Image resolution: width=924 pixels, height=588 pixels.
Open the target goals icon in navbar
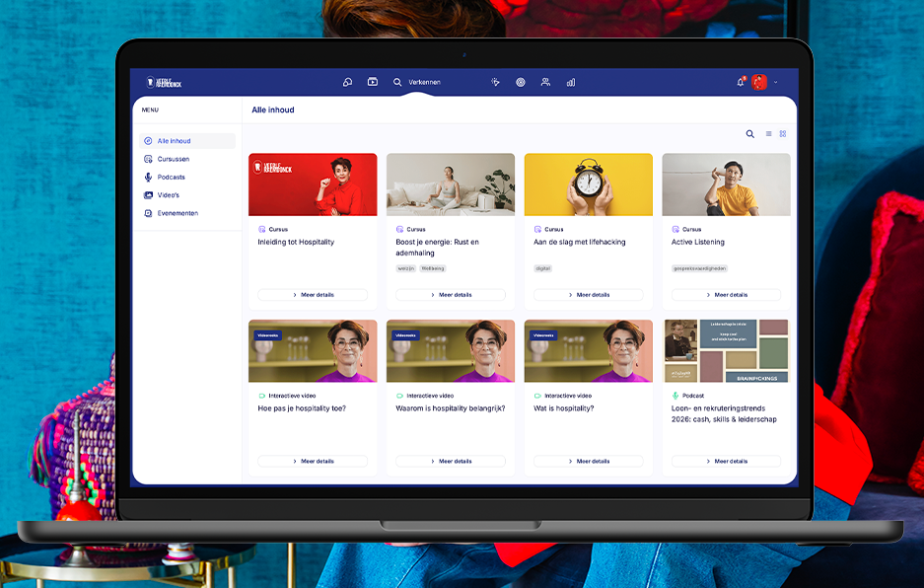pos(521,83)
